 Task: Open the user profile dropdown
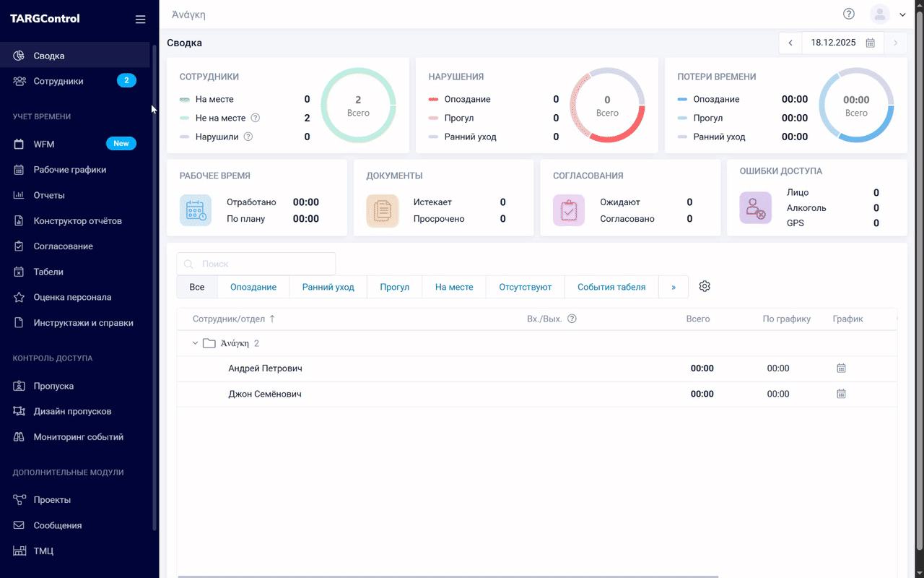[888, 14]
